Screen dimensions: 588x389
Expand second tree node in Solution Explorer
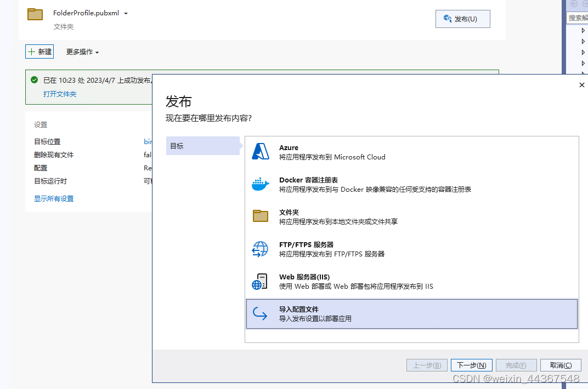pos(583,41)
